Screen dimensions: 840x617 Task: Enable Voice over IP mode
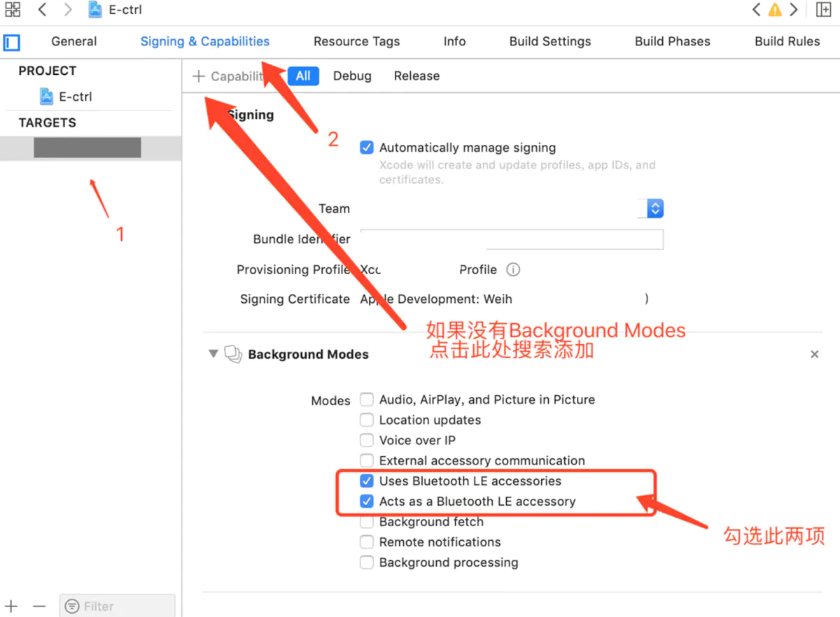click(367, 441)
